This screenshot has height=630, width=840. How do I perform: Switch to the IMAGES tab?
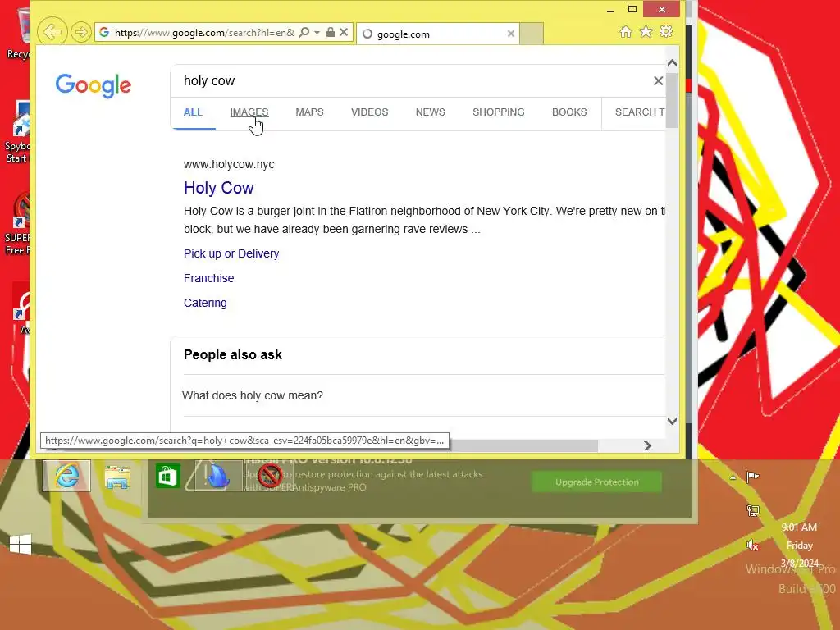249,112
